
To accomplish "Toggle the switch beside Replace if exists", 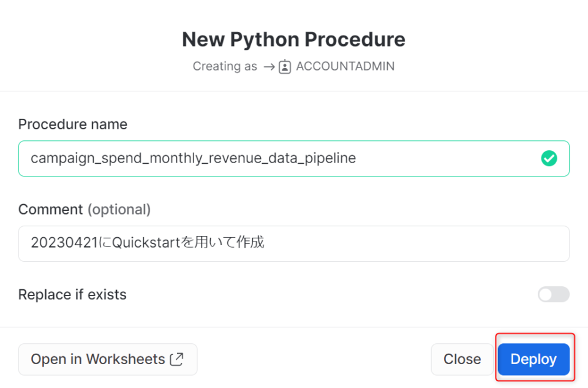I will coord(553,294).
